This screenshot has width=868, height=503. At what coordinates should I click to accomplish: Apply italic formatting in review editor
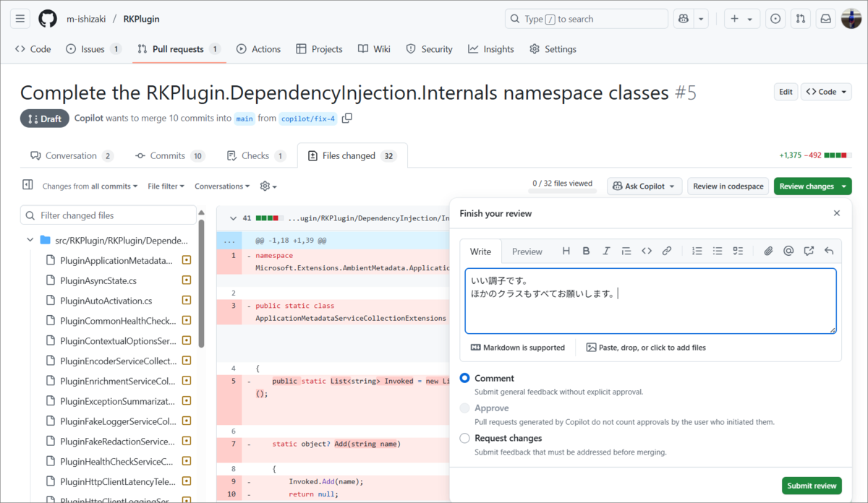pos(606,251)
